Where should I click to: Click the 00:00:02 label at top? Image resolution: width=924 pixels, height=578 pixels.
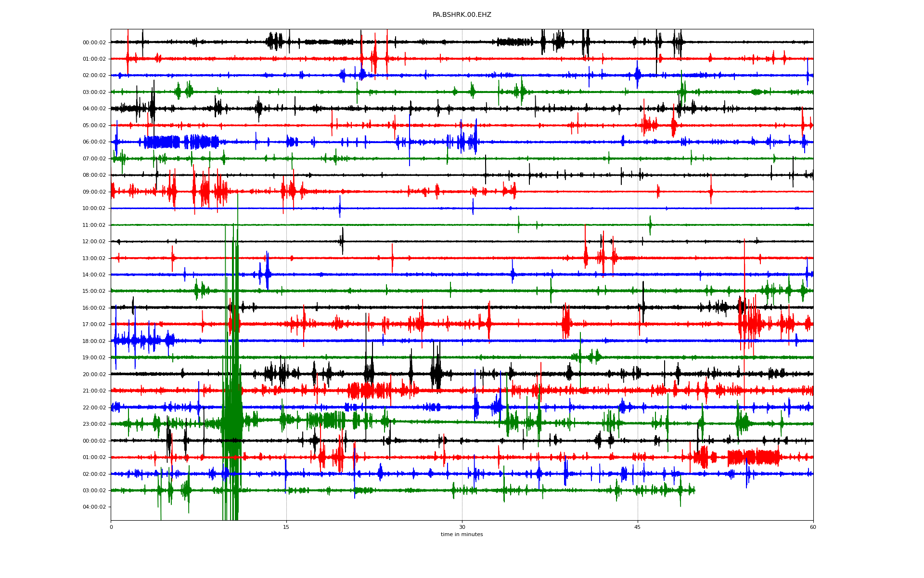click(x=94, y=42)
